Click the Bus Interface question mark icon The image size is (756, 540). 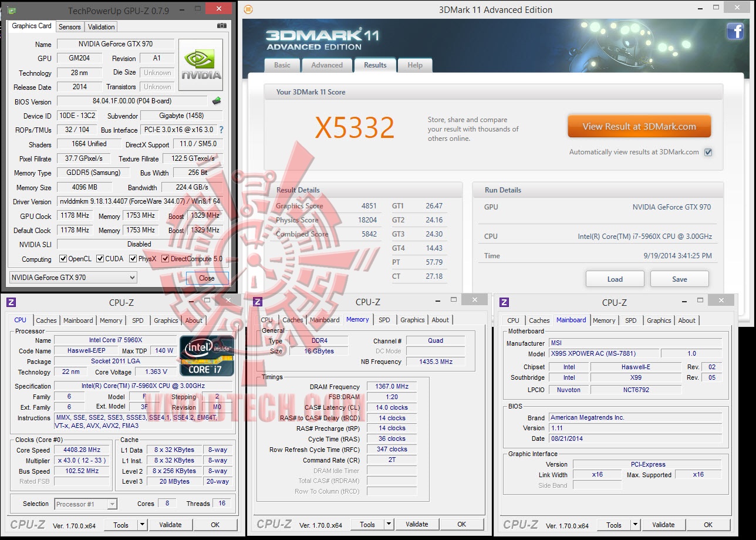[x=221, y=130]
